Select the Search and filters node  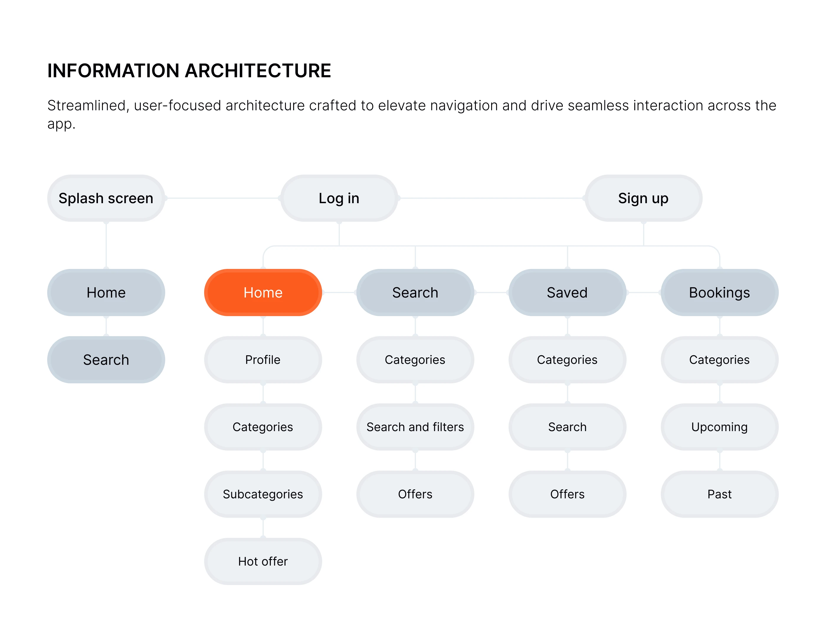tap(415, 427)
